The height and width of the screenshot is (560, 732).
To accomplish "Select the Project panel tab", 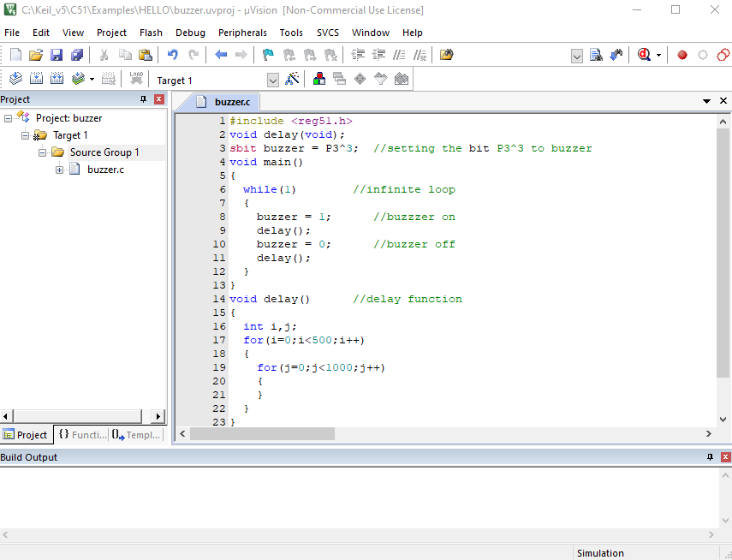I will point(26,435).
